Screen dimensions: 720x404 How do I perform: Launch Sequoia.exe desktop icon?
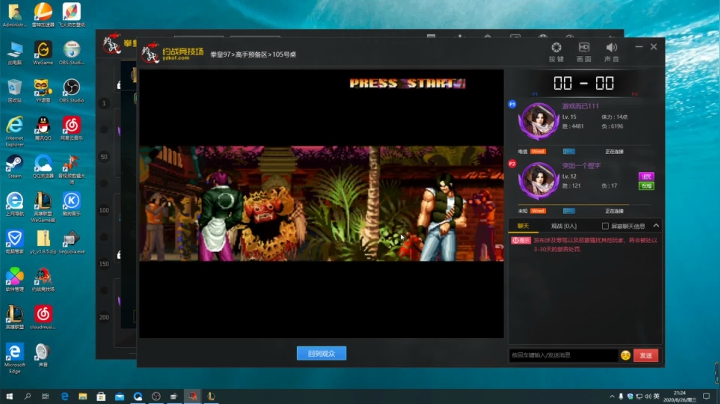(x=72, y=242)
